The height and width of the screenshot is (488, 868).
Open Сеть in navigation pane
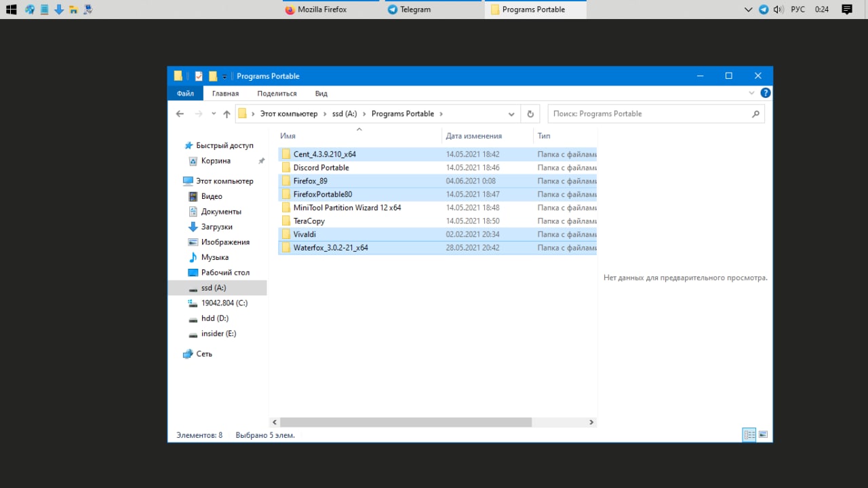click(197, 354)
